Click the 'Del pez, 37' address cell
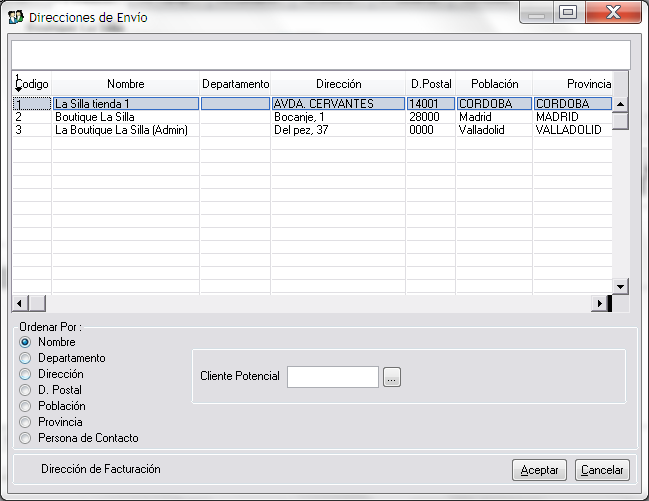The height and width of the screenshot is (501, 649). point(339,130)
